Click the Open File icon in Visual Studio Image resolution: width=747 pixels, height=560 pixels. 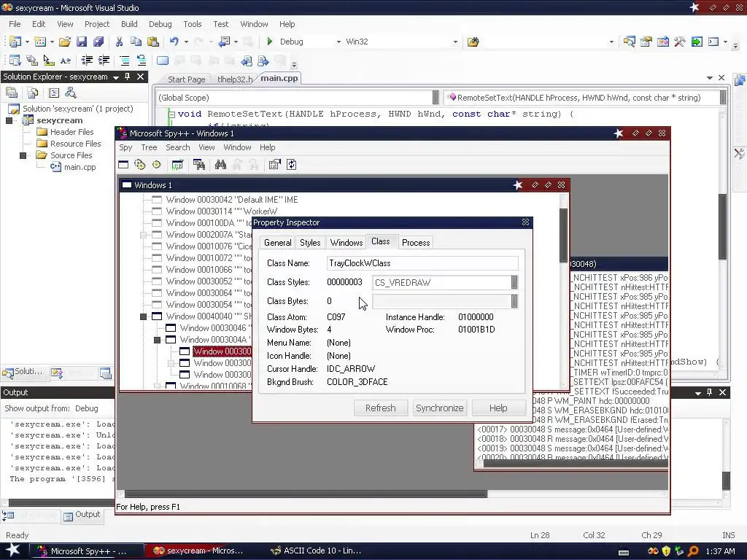[x=64, y=42]
